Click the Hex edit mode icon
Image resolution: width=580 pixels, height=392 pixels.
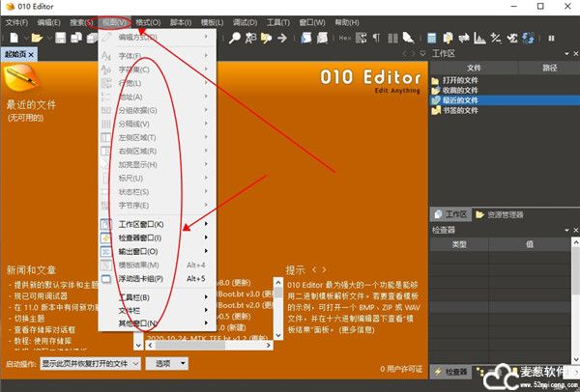coord(345,38)
